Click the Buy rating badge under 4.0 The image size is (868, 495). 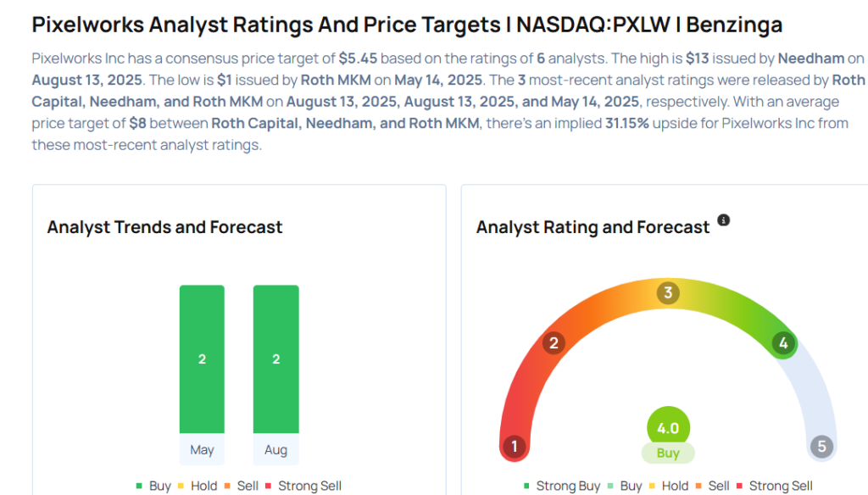[x=668, y=453]
